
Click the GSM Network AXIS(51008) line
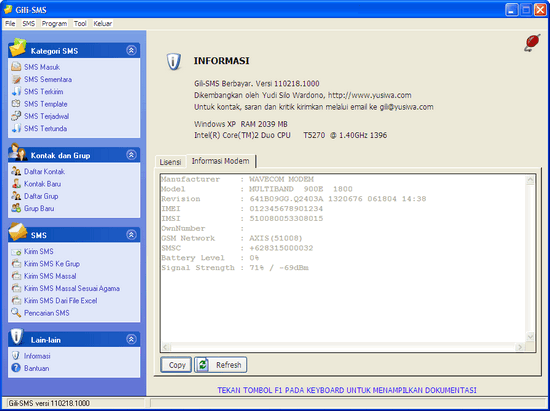pyautogui.click(x=232, y=238)
